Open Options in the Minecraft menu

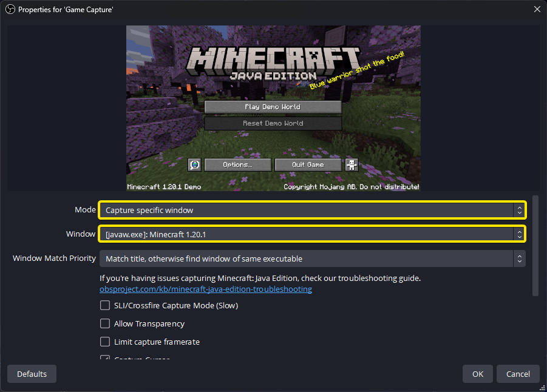coord(237,164)
